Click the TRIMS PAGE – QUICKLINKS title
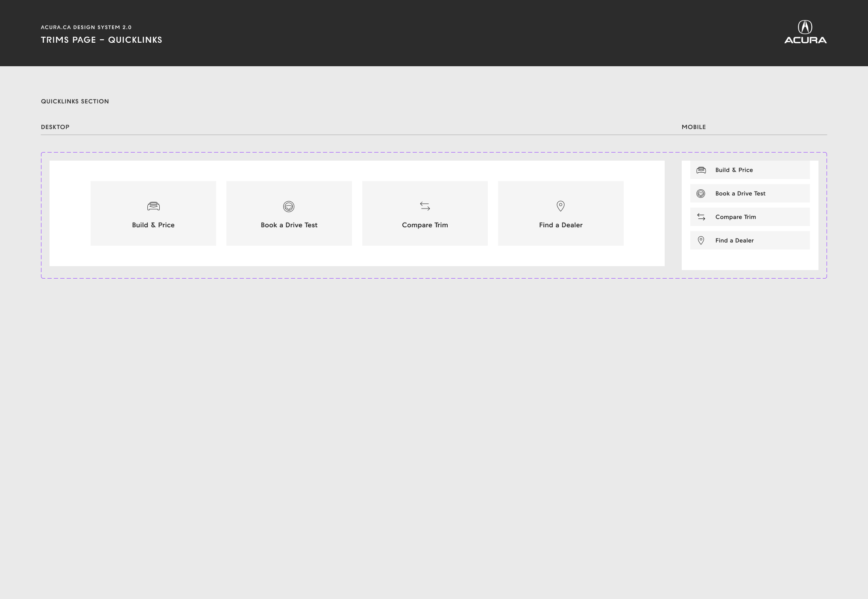The image size is (868, 599). [x=102, y=40]
